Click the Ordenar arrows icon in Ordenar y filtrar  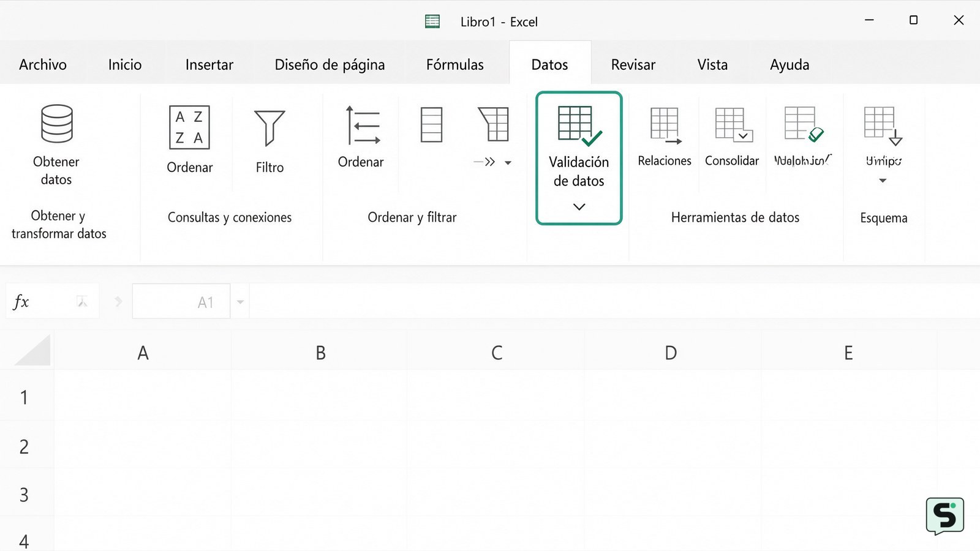pos(363,126)
